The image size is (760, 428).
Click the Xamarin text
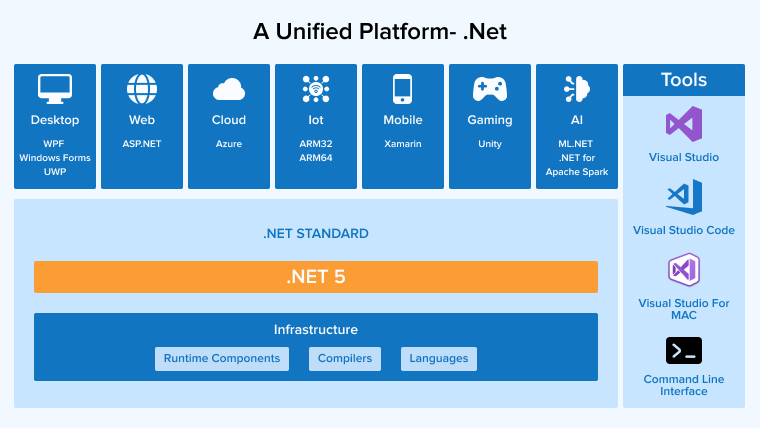402,144
